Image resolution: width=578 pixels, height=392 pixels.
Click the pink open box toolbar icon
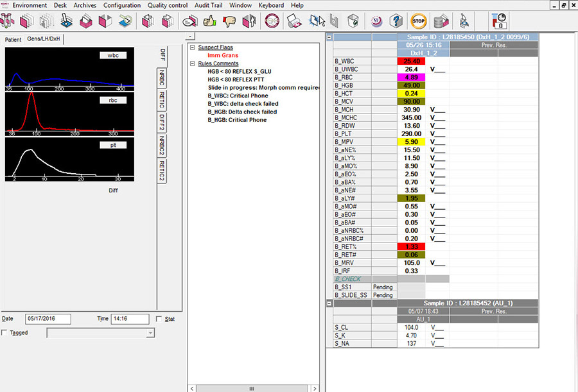tap(86, 21)
